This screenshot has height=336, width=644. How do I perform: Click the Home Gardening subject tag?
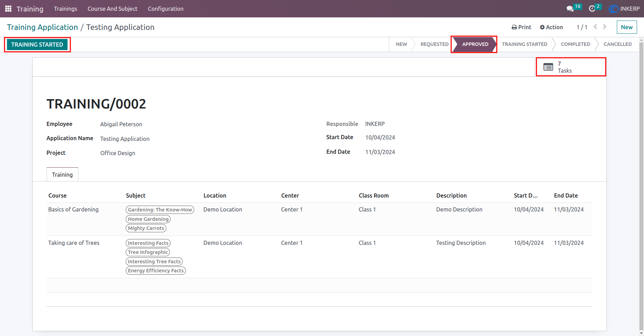click(x=148, y=219)
